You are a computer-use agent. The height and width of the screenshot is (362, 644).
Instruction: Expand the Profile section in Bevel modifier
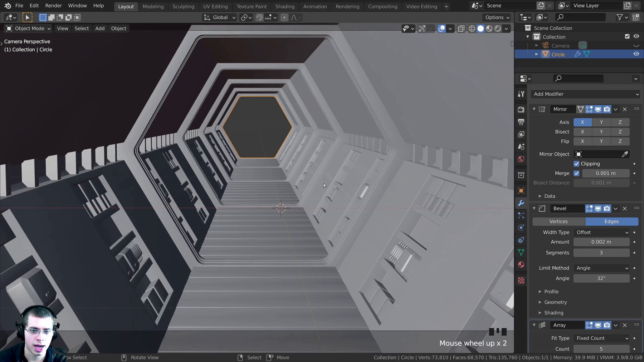[x=551, y=292]
